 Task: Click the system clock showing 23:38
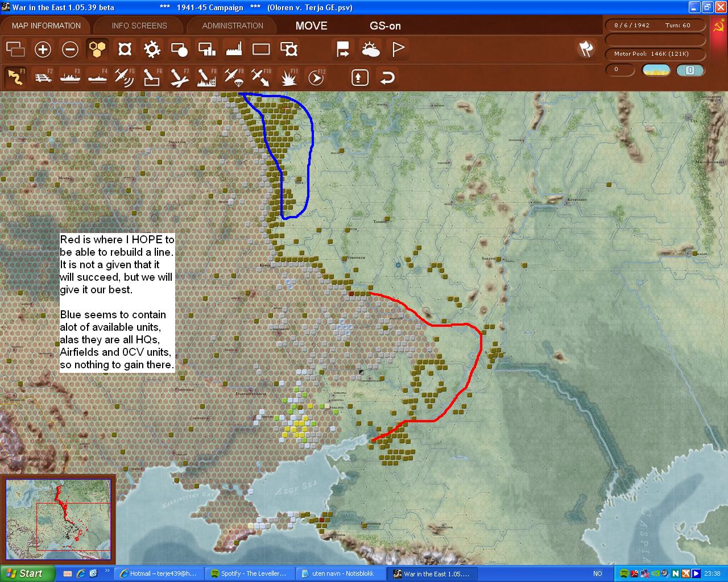click(x=712, y=573)
